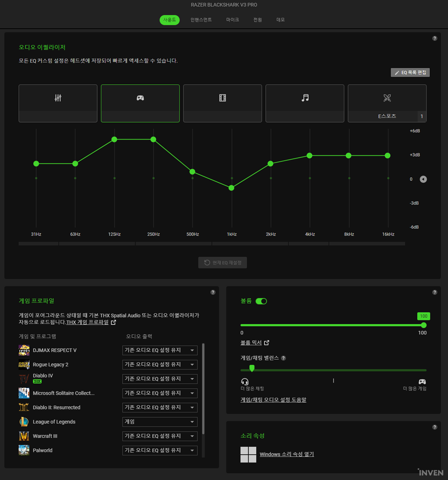This screenshot has height=480, width=448.
Task: Open help for the sound properties panel
Action: 435,427
